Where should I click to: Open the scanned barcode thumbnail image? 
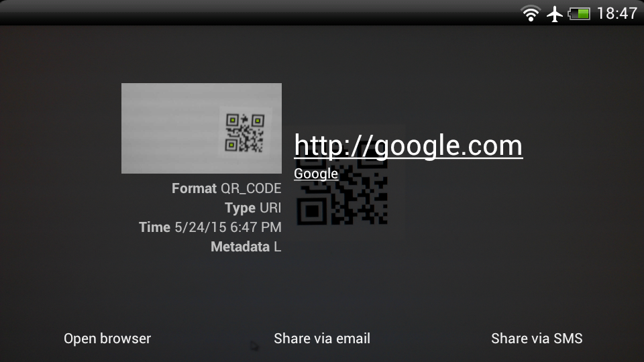pyautogui.click(x=202, y=128)
